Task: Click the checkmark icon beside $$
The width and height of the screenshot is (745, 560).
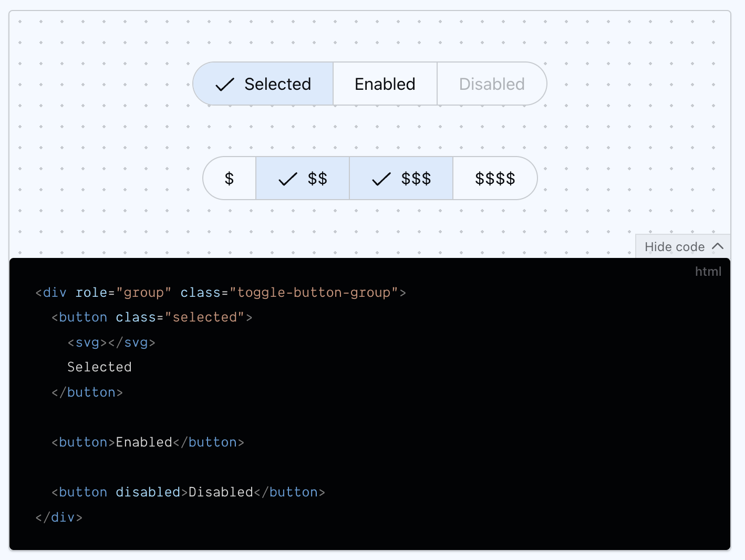Action: coord(287,180)
